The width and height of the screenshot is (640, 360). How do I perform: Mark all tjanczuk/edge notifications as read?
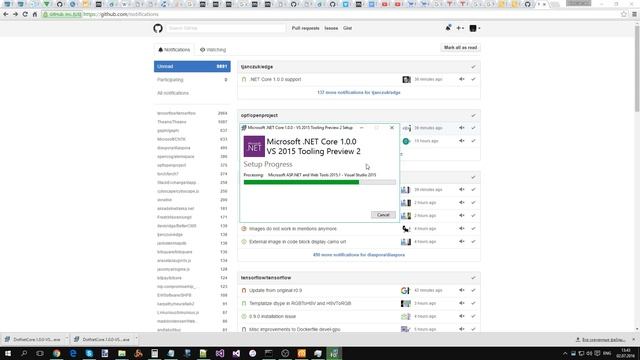coord(473,67)
